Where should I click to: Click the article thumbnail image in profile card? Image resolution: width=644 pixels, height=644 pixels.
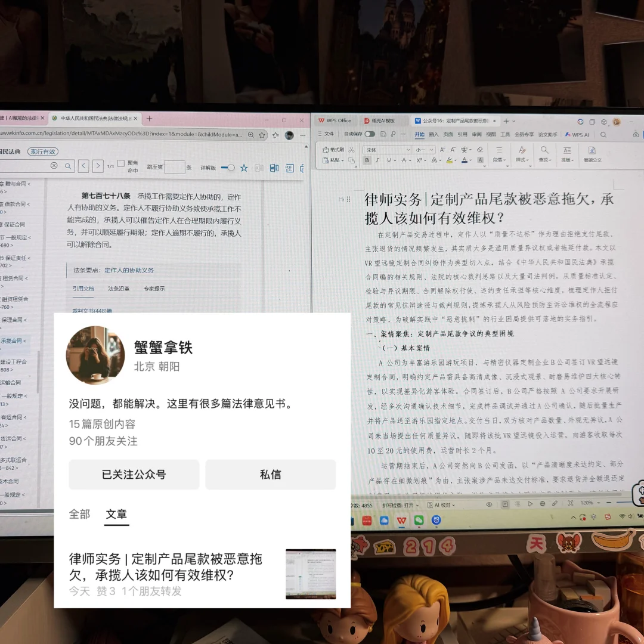311,574
